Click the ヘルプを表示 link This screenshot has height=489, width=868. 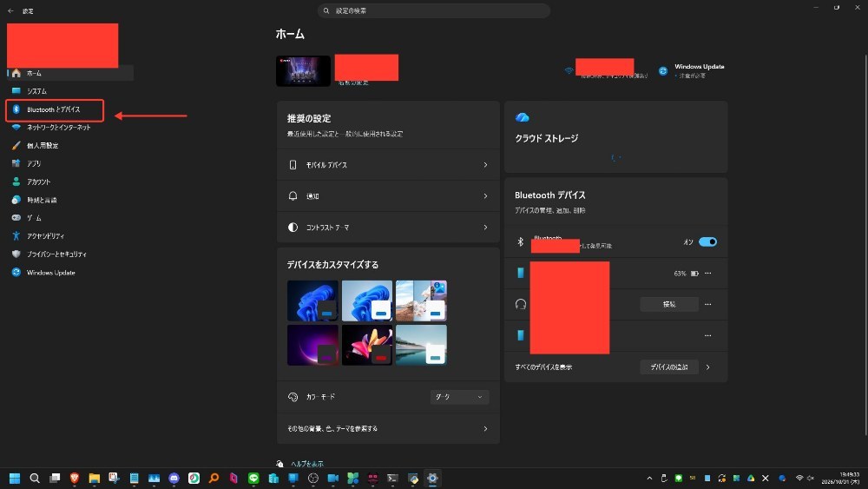click(x=306, y=464)
